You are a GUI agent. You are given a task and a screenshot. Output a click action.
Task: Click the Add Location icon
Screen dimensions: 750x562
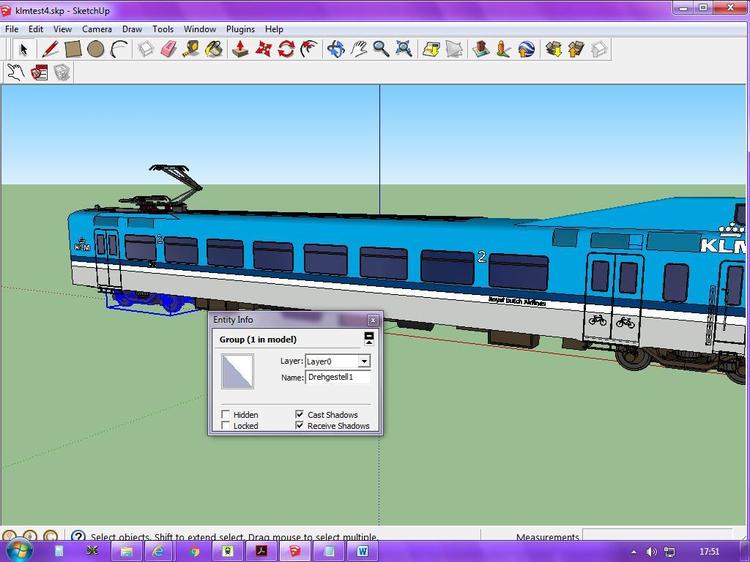pyautogui.click(x=431, y=49)
